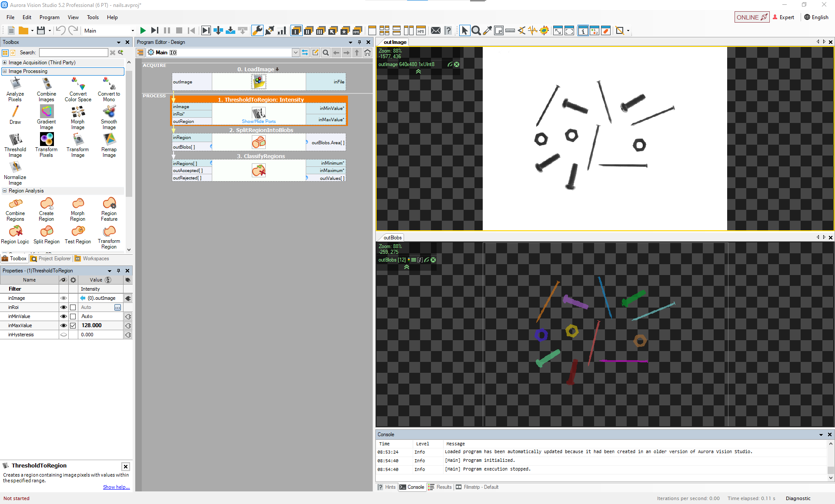
Task: Open the Main program dropdown in toolbar
Action: 133,31
